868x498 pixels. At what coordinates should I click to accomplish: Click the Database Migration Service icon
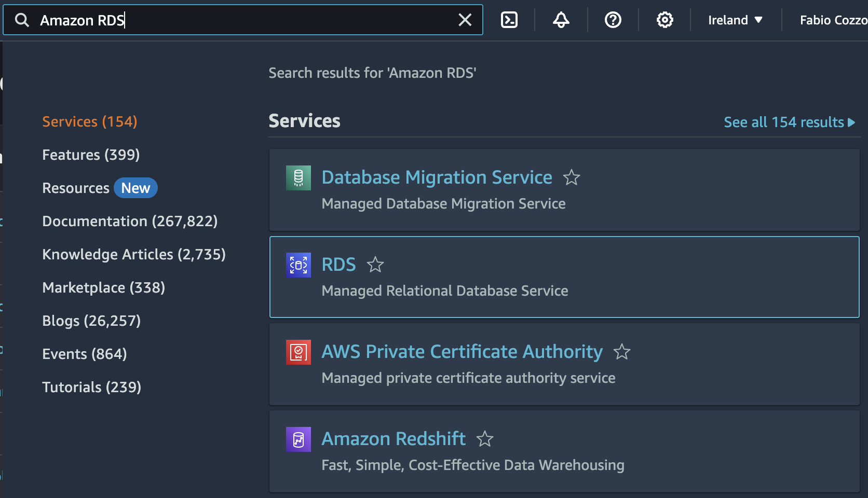[x=299, y=178]
